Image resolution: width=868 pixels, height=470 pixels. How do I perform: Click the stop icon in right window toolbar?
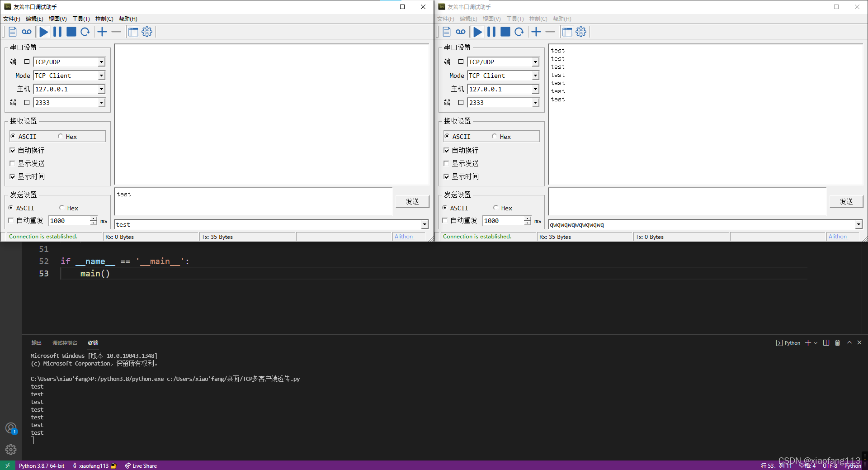click(x=505, y=32)
